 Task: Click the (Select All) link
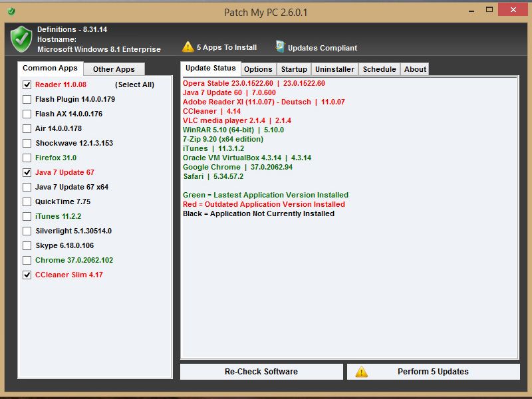[x=135, y=84]
